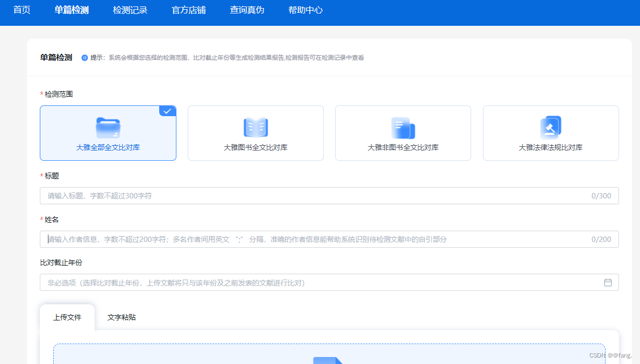The width and height of the screenshot is (640, 364).
Task: Choose the 大雅非图书全文比对库 option label
Action: pos(403,147)
